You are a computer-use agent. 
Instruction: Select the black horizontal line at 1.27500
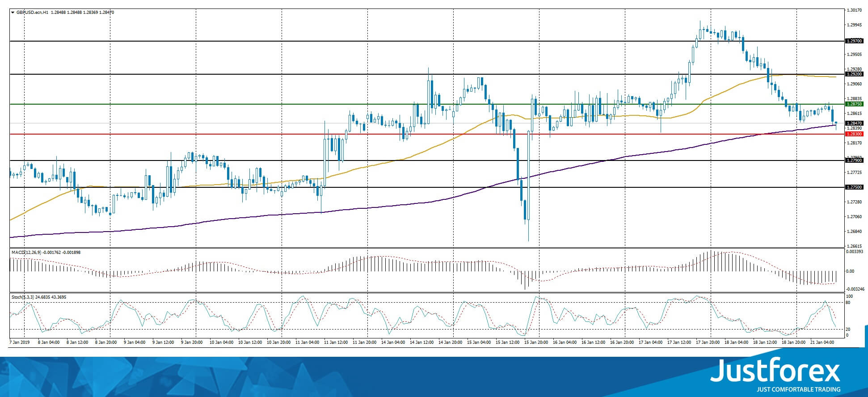click(x=427, y=187)
